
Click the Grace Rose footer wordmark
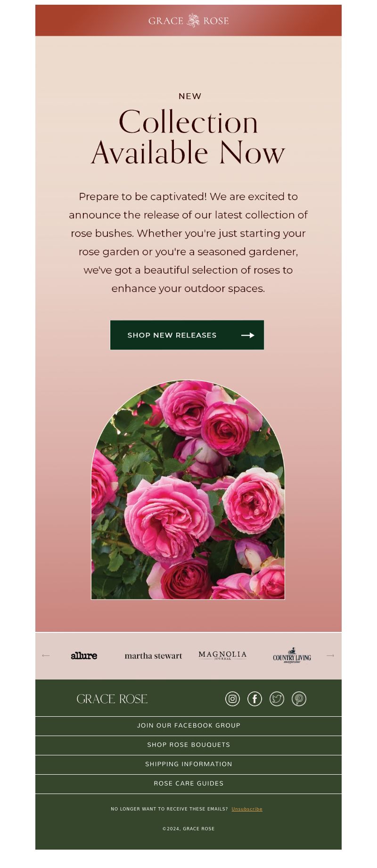[112, 699]
